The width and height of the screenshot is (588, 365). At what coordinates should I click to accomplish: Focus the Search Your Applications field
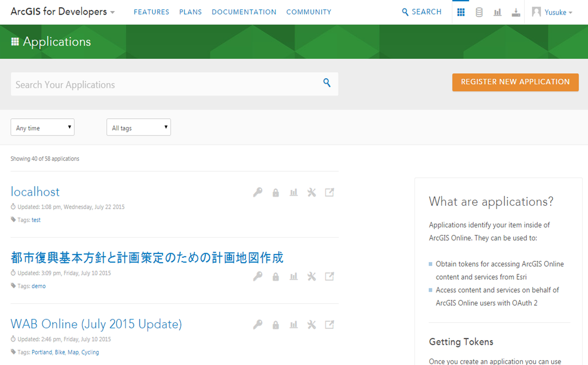tap(174, 84)
